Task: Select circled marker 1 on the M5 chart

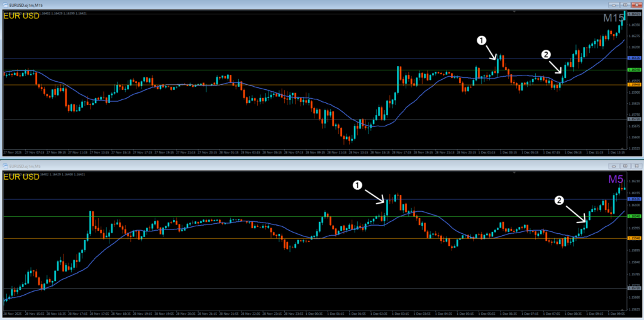Action: click(358, 185)
